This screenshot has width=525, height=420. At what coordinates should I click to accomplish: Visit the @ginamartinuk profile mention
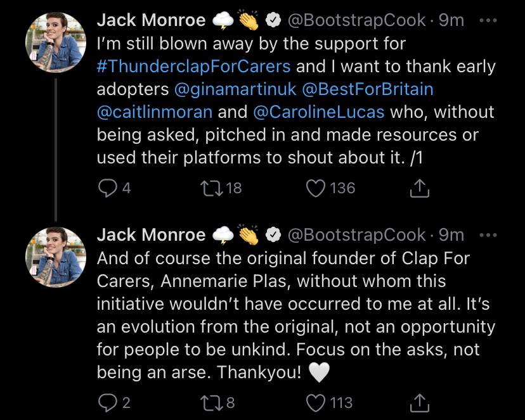coord(235,89)
